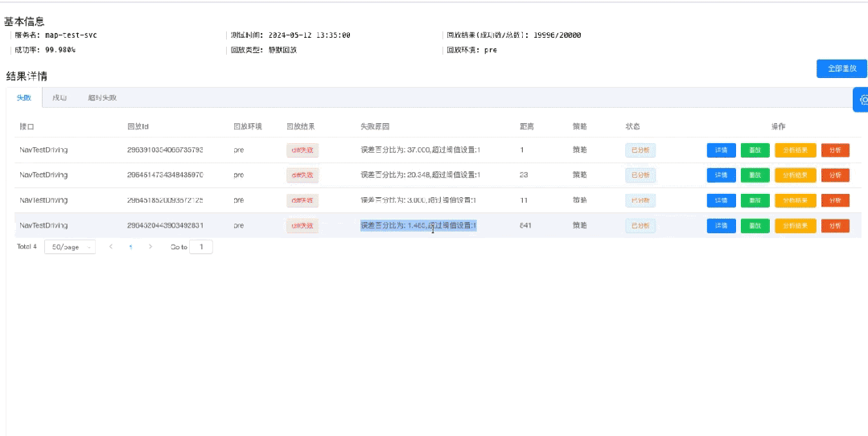
Task: Switch to the 失败 tab
Action: [24, 97]
